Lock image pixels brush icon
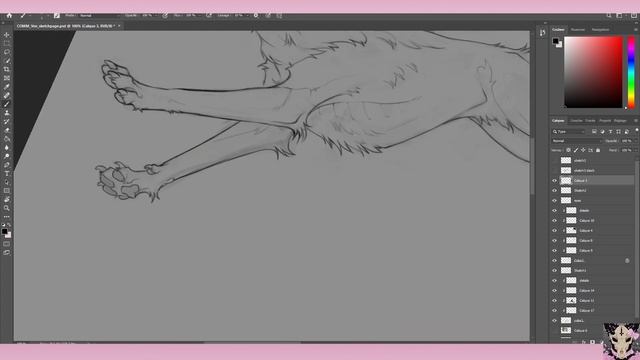Image resolution: width=640 pixels, height=360 pixels. point(576,150)
